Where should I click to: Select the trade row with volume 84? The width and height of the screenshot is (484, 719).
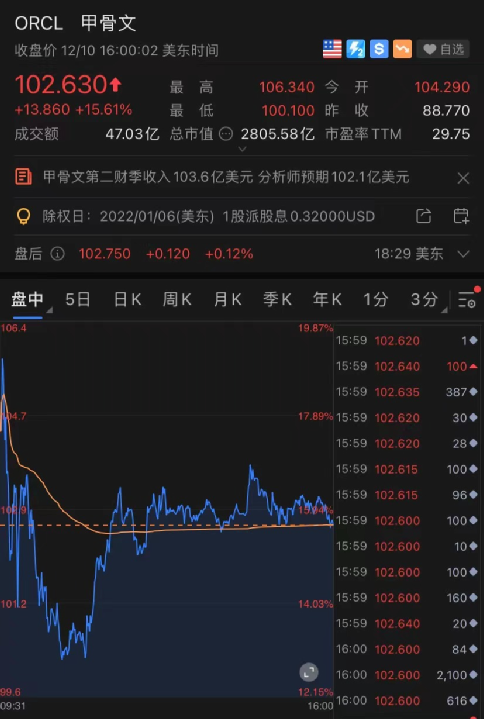408,649
